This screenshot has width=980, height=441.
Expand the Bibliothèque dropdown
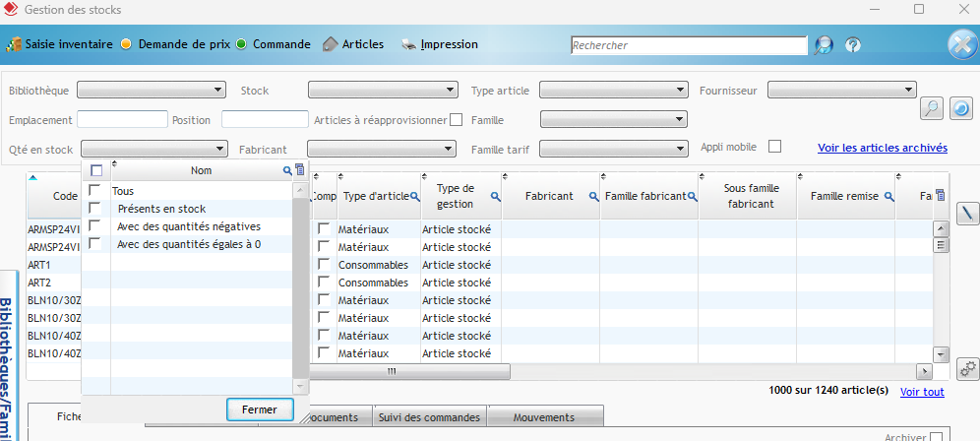(152, 91)
